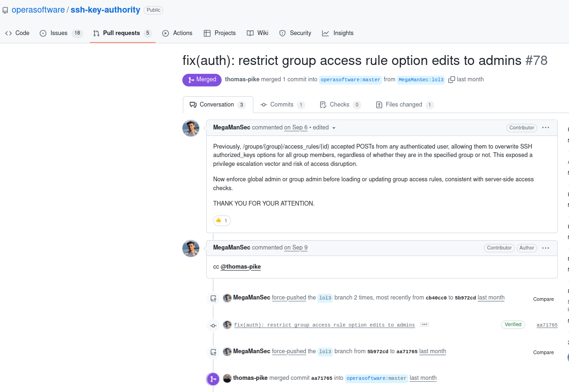
Task: Open the kebab menu on MegaManSec's first comment
Action: point(545,128)
